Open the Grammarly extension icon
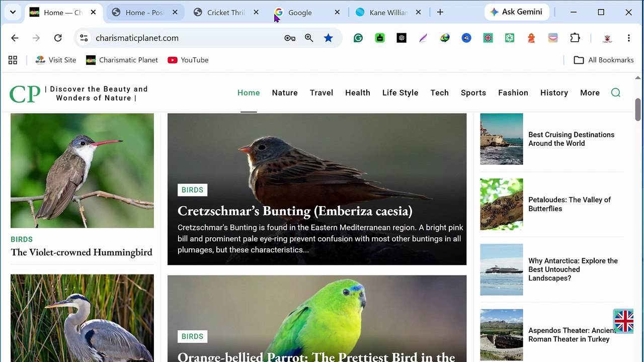 pyautogui.click(x=358, y=38)
